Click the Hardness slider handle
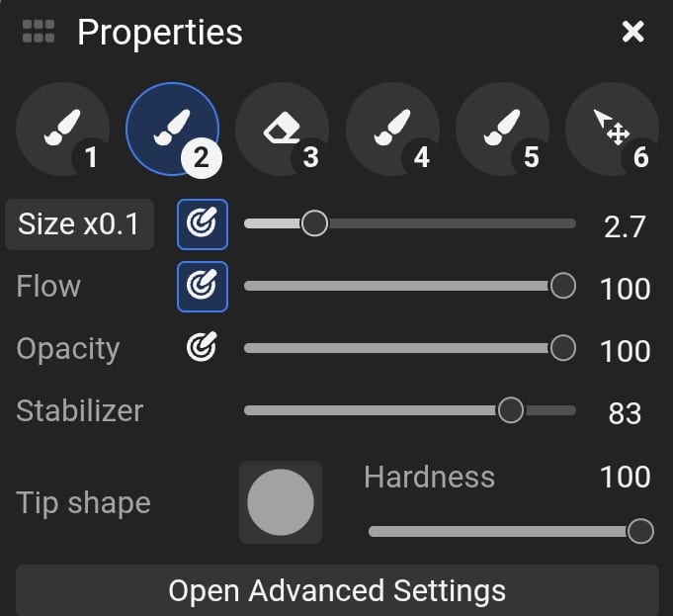The image size is (673, 616). pos(640,531)
